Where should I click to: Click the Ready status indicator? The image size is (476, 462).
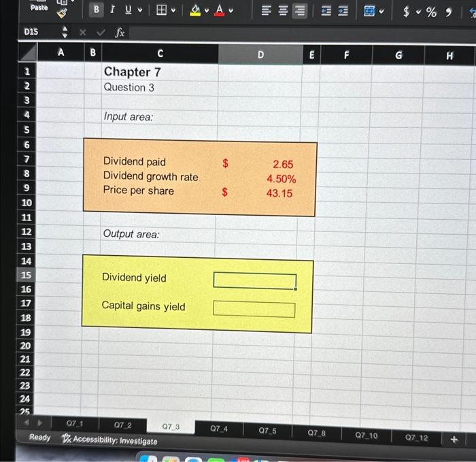(39, 437)
